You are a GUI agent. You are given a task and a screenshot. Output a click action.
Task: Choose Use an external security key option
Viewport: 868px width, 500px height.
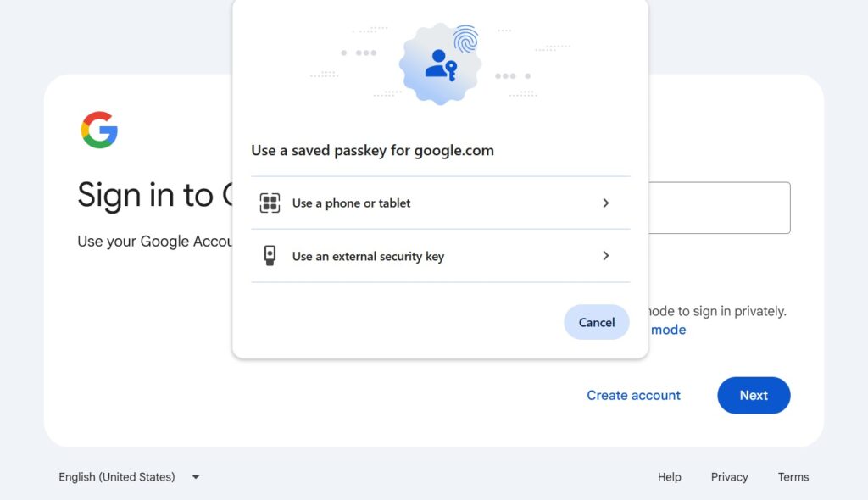pyautogui.click(x=441, y=256)
